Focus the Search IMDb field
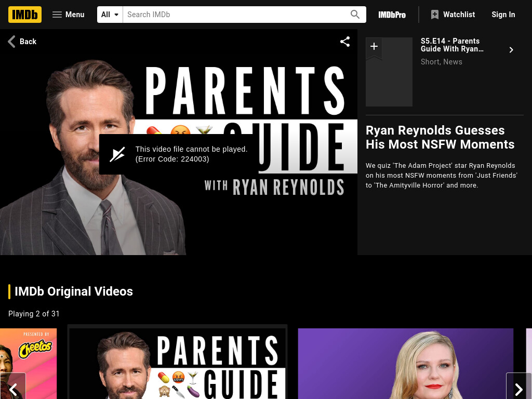Image resolution: width=532 pixels, height=399 pixels. 236,15
